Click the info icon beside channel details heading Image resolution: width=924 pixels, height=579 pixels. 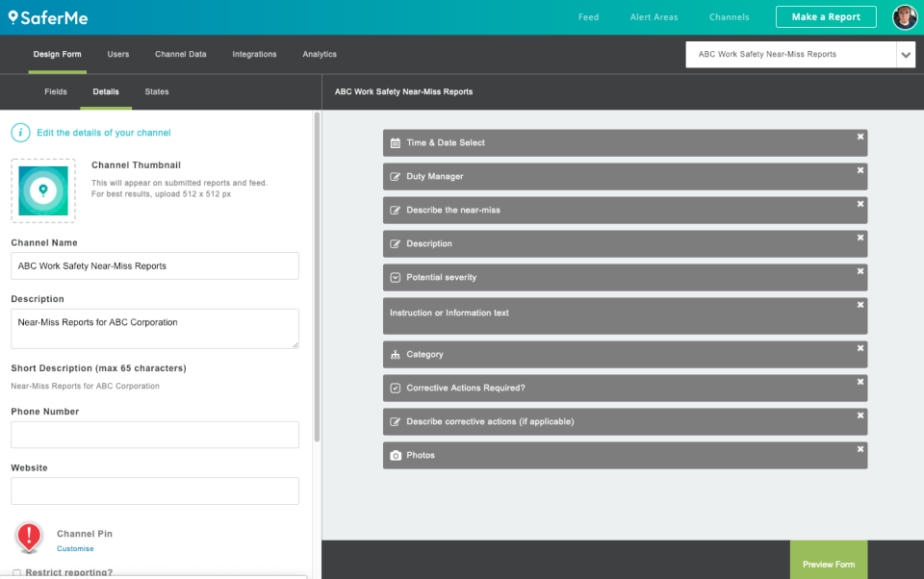(19, 132)
